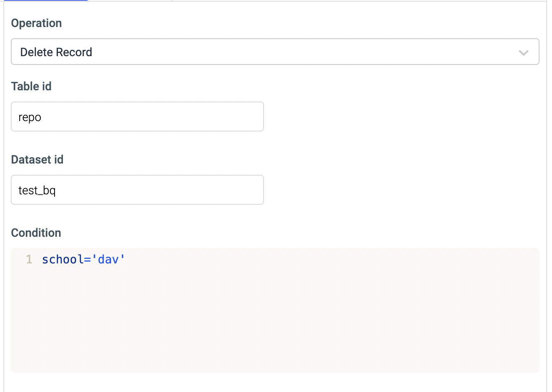This screenshot has height=392, width=552.
Task: Focus the Table id input field
Action: click(x=137, y=117)
